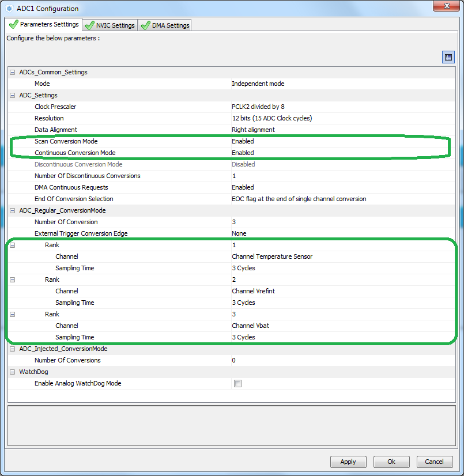Collapse the ADC_Regular_ConversionMode section

coord(12,210)
